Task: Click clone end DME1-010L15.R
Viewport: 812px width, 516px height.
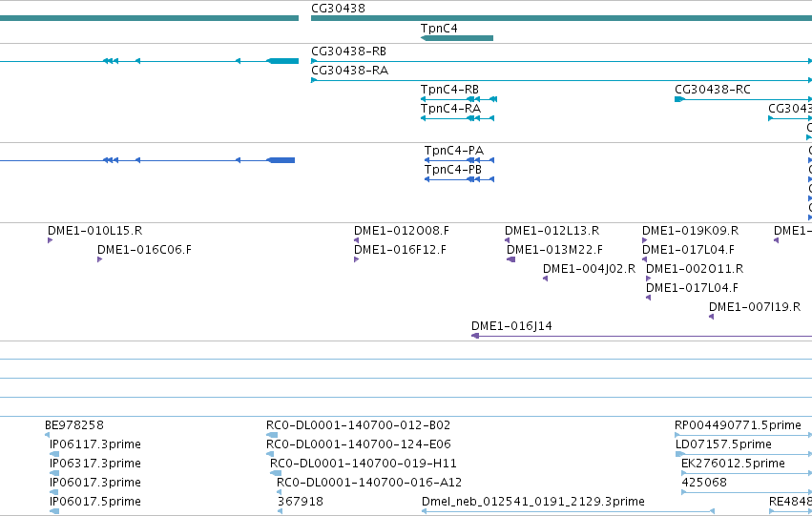Action: (x=94, y=231)
